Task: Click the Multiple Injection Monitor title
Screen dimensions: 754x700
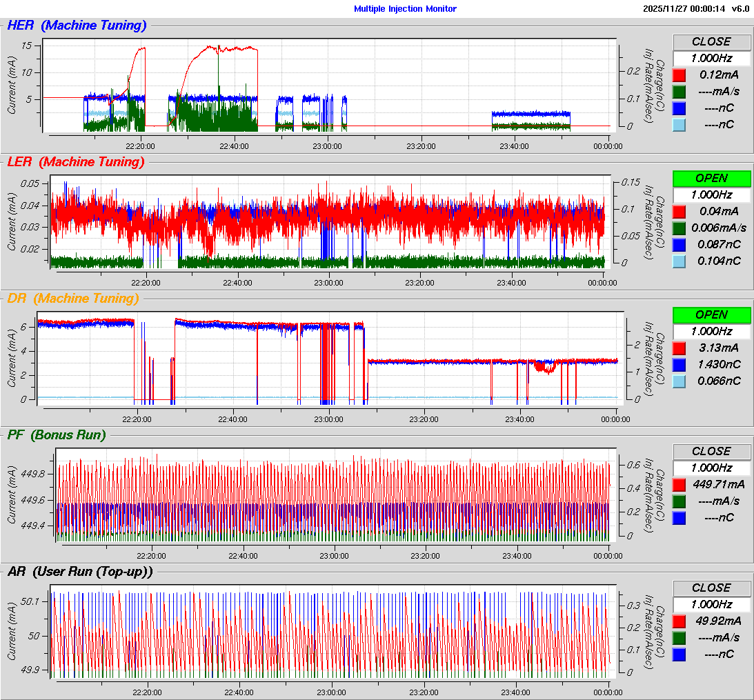Action: [x=405, y=9]
